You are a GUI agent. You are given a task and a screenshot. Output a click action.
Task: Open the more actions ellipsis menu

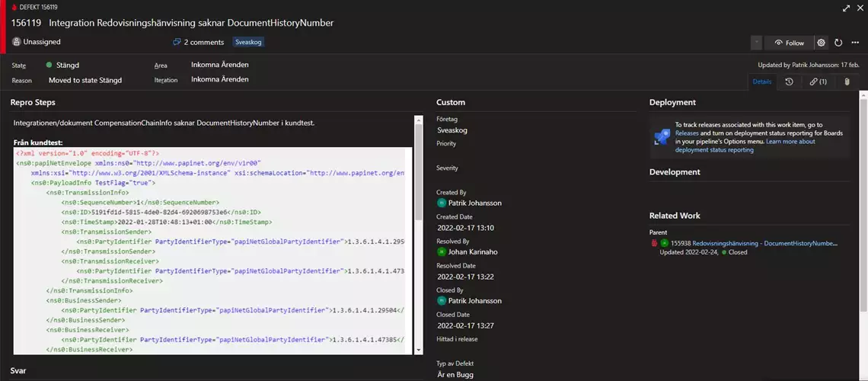tap(855, 43)
